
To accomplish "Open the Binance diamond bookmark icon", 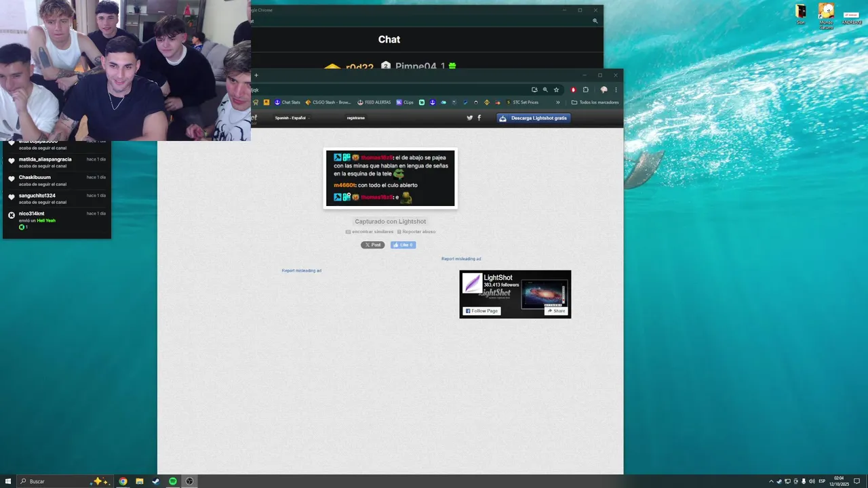I will 487,102.
